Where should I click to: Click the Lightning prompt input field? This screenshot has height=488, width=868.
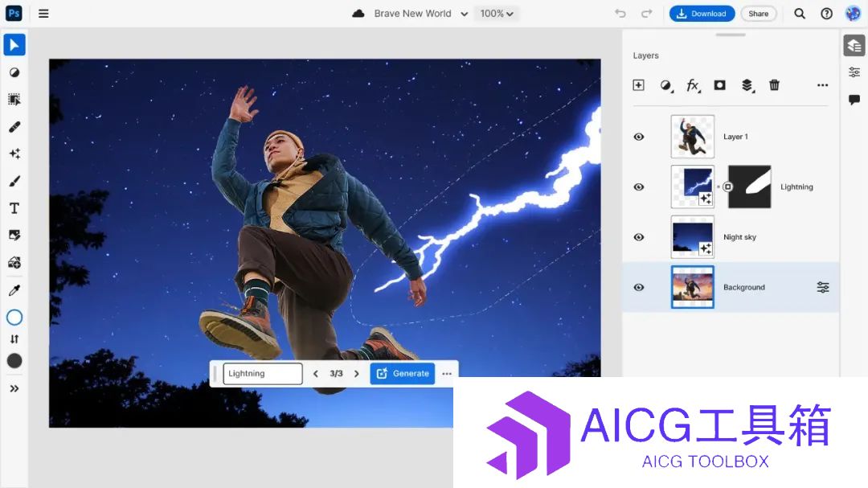click(x=263, y=373)
